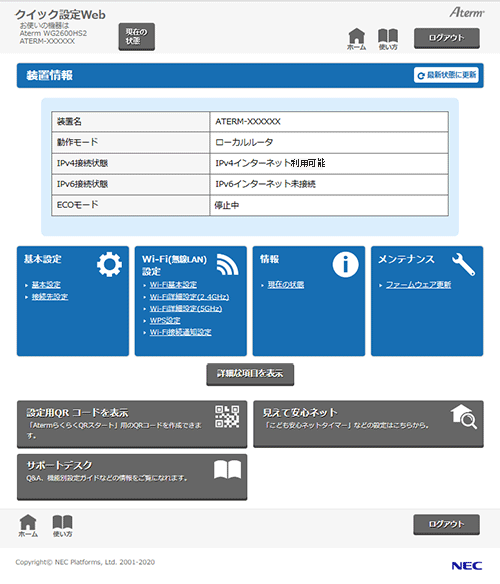
Task: Click the info icon in 情報 panel
Action: [x=345, y=264]
